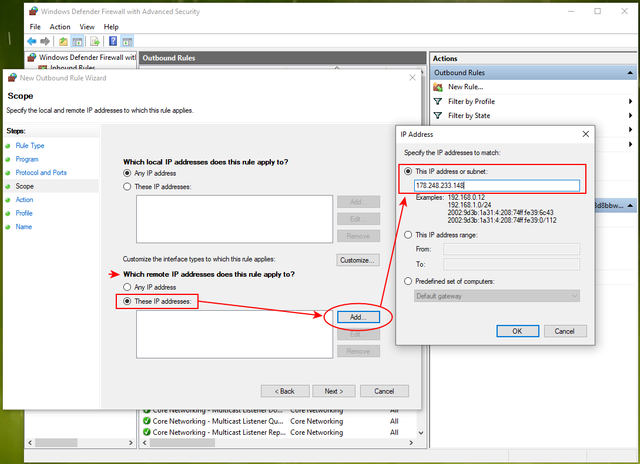The image size is (640, 464).
Task: Click the Up One Level folder icon
Action: 63,41
